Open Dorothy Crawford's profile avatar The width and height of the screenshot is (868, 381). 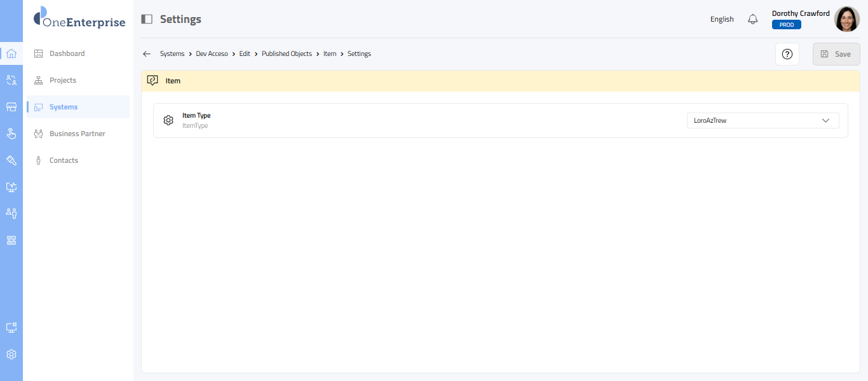coord(846,19)
